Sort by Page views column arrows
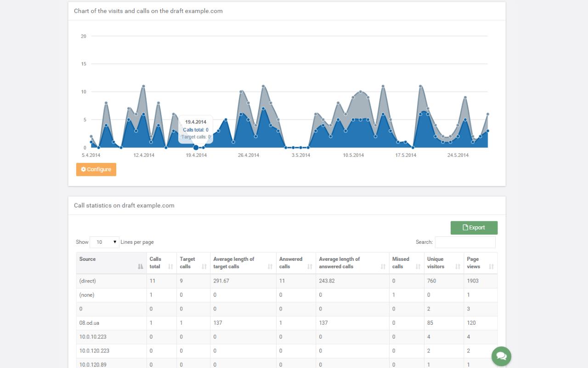588x368 pixels. pyautogui.click(x=491, y=266)
